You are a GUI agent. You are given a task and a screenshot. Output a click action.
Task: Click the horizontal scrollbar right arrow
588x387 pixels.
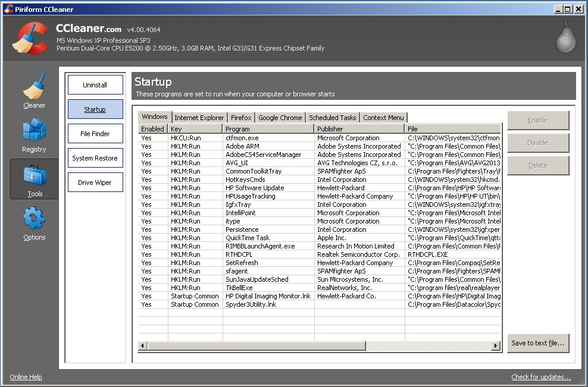pyautogui.click(x=496, y=345)
